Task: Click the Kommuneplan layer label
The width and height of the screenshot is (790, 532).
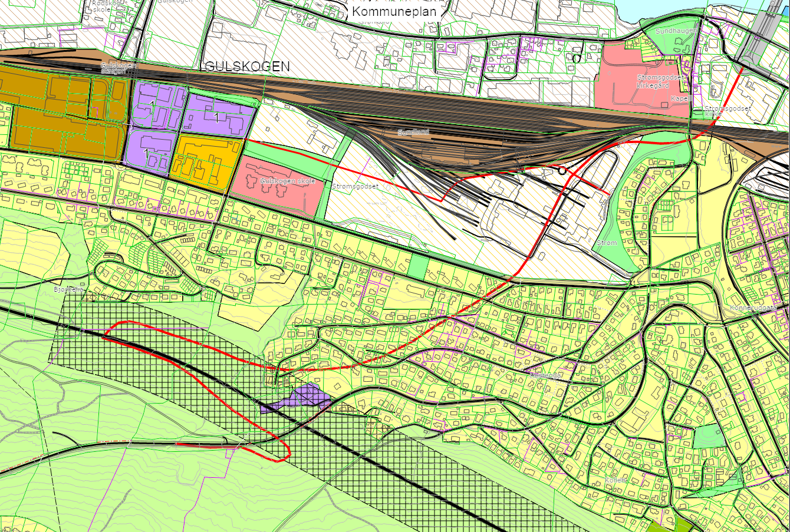Action: click(x=394, y=11)
